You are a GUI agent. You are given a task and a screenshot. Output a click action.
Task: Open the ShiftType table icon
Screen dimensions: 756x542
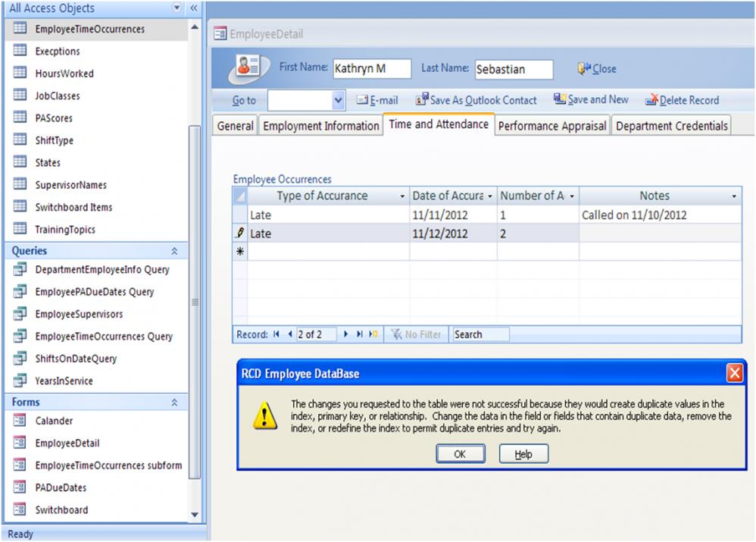(x=20, y=139)
